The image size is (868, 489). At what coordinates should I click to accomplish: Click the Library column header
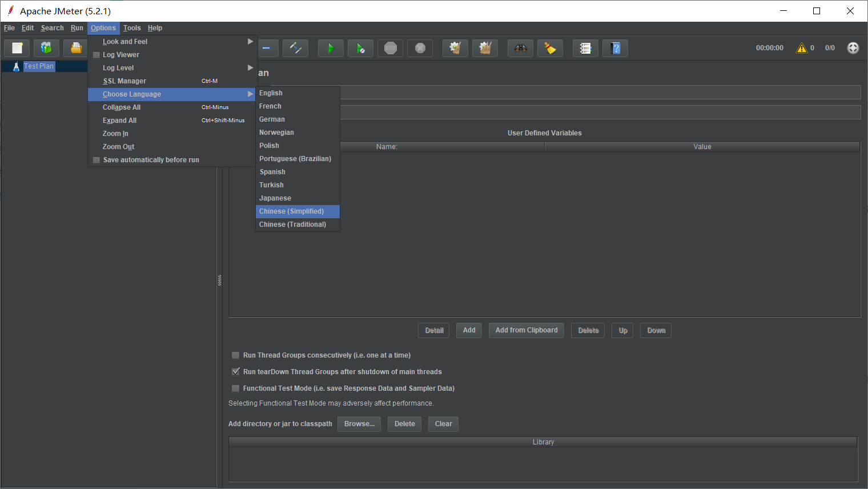tap(543, 442)
